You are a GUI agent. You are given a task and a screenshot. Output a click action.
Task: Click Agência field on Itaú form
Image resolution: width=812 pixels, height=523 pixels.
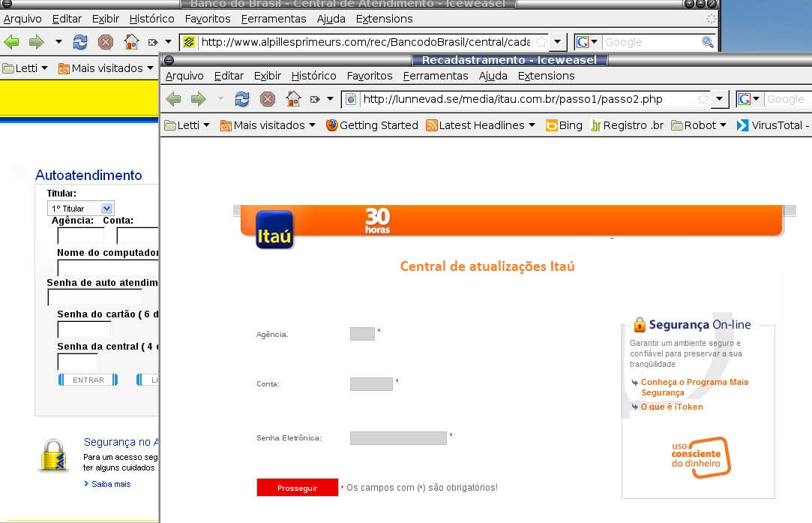pyautogui.click(x=362, y=334)
